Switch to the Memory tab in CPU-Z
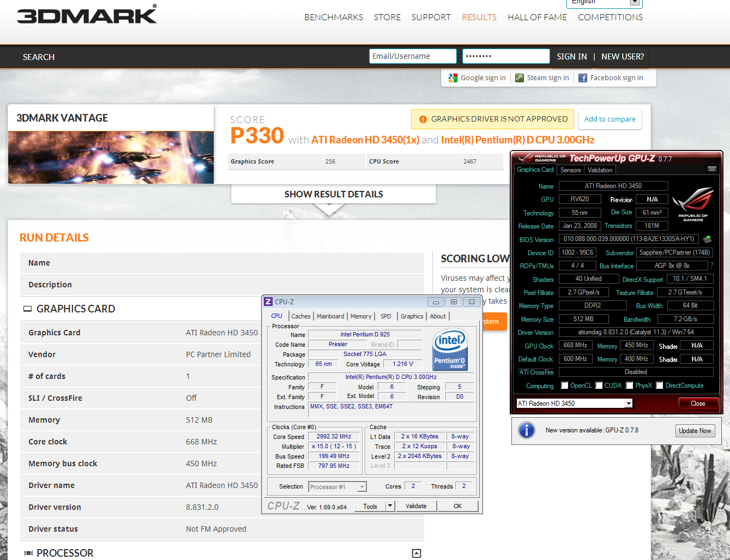 [x=361, y=316]
